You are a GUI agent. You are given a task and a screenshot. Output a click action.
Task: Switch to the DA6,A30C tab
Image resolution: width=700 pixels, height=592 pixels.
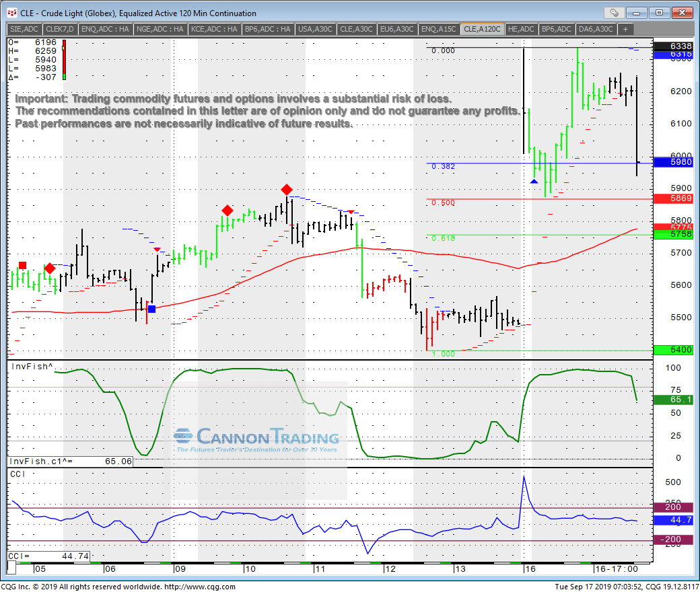pos(596,29)
